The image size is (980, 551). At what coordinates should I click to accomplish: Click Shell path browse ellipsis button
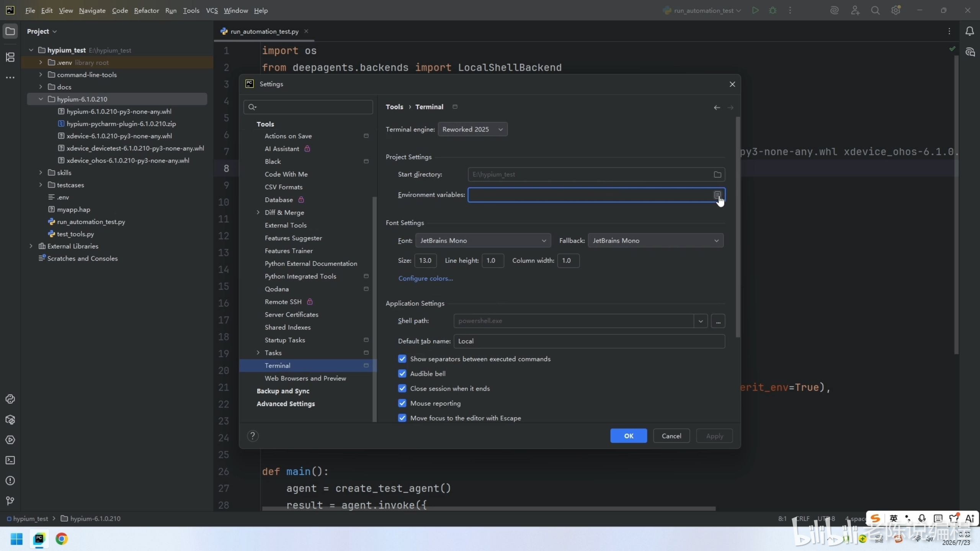[718, 321]
